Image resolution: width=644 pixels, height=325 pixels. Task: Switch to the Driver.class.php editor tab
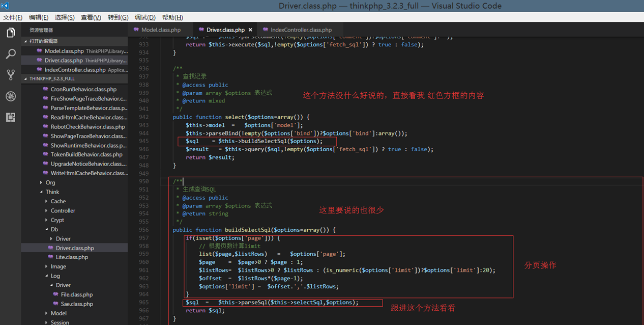pyautogui.click(x=224, y=30)
